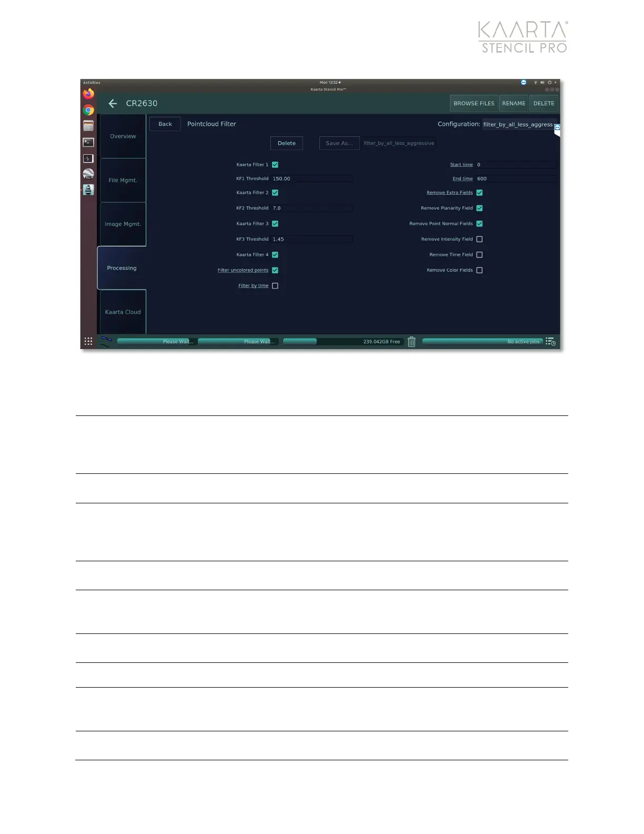Select the Processing tab
Image resolution: width=644 pixels, height=834 pixels.
coord(122,268)
